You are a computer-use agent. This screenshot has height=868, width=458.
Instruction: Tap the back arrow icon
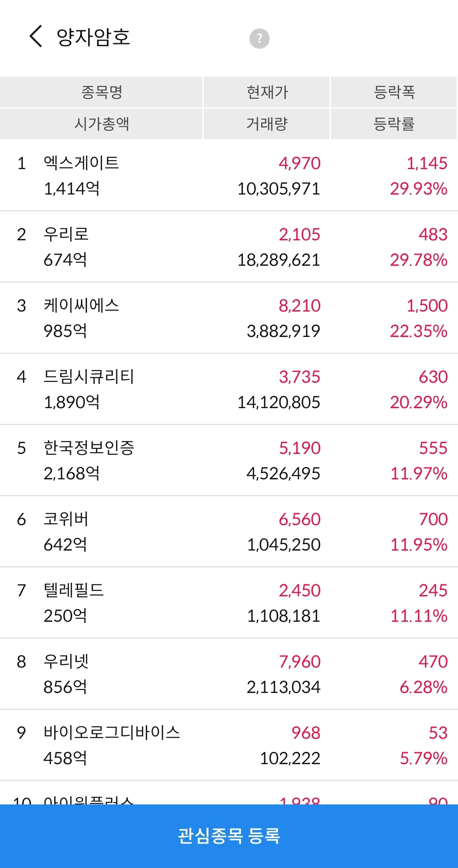point(36,36)
